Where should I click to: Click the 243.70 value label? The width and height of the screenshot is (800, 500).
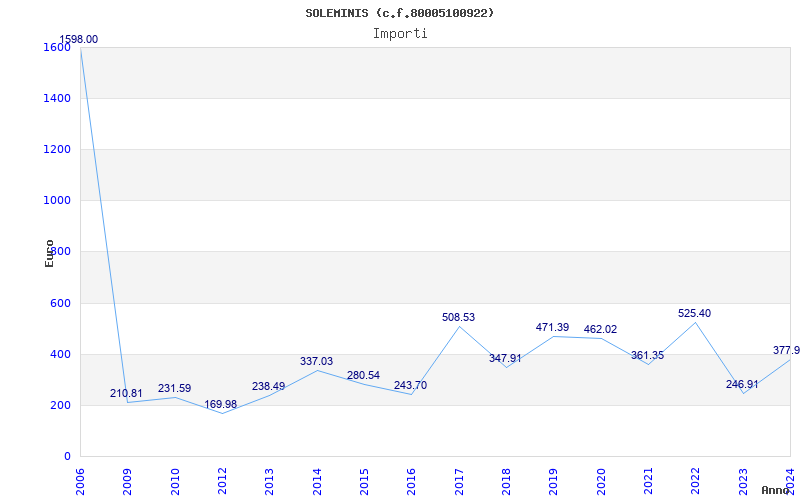(410, 385)
